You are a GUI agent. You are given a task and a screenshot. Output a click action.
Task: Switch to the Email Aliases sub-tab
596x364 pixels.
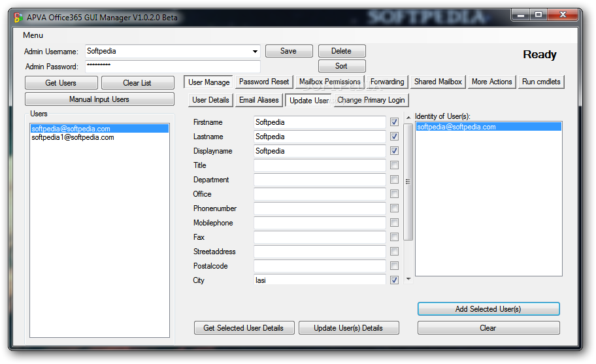click(259, 100)
